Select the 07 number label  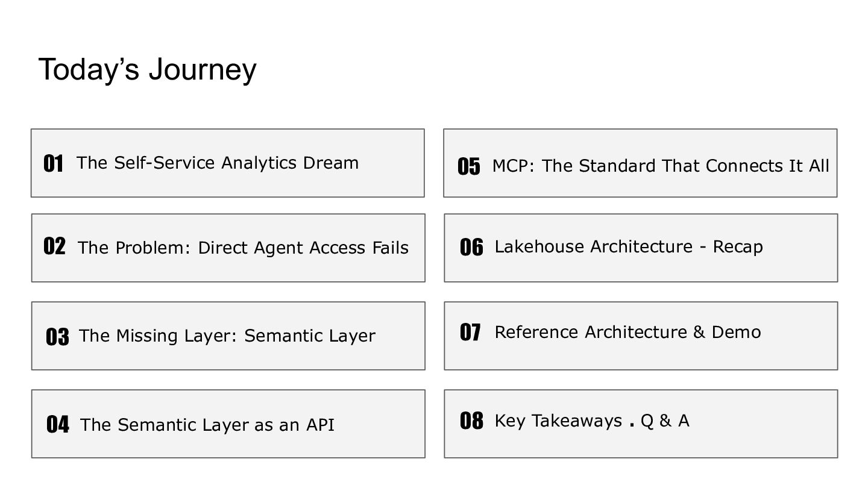click(470, 332)
